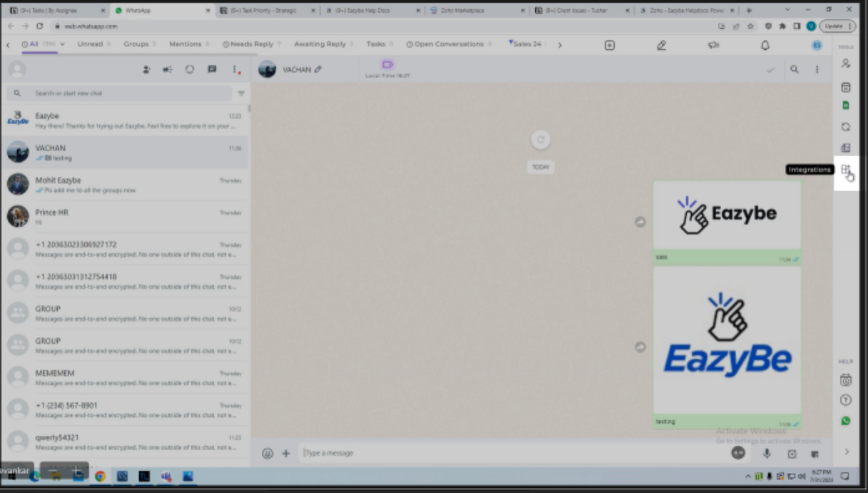Click the plus attach button beside emoji

click(286, 453)
